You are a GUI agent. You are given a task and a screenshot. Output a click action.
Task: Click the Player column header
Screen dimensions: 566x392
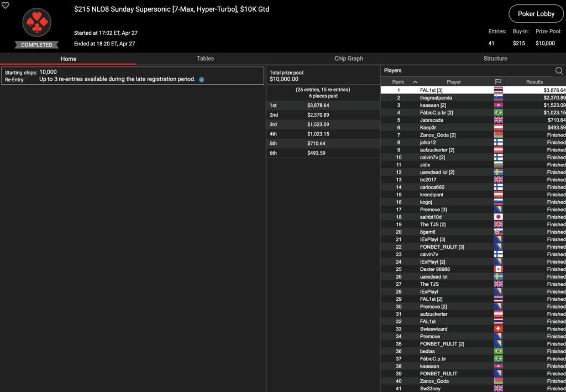454,82
